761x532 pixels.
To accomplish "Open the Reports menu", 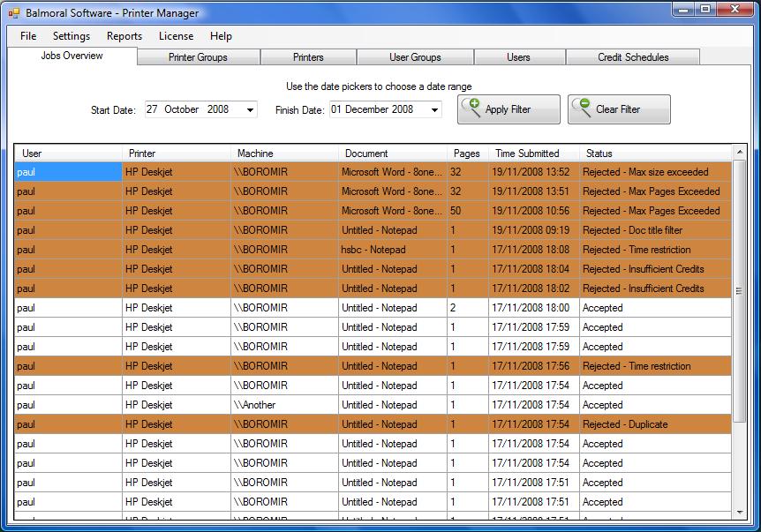I will (x=124, y=36).
